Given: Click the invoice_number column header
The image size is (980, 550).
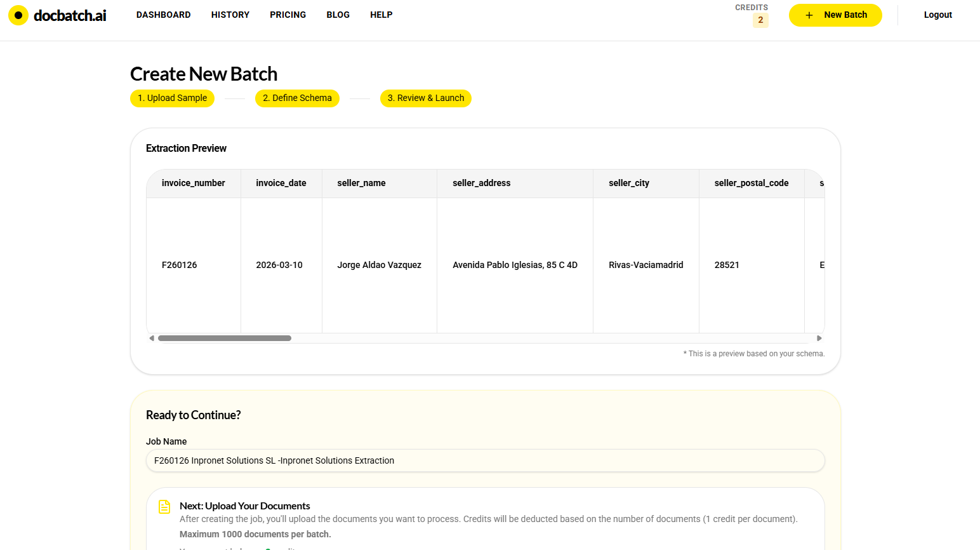Looking at the screenshot, I should pyautogui.click(x=194, y=184).
